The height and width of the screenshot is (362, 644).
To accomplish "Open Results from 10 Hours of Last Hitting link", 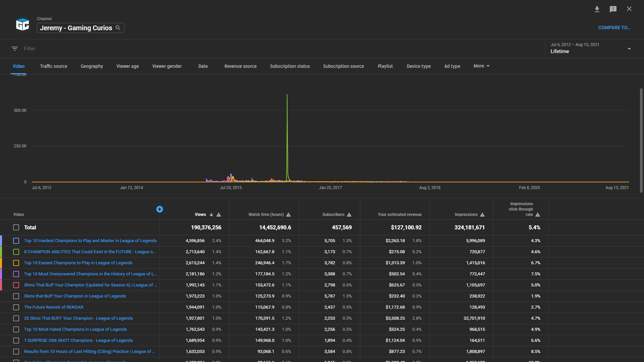I will [x=90, y=352].
